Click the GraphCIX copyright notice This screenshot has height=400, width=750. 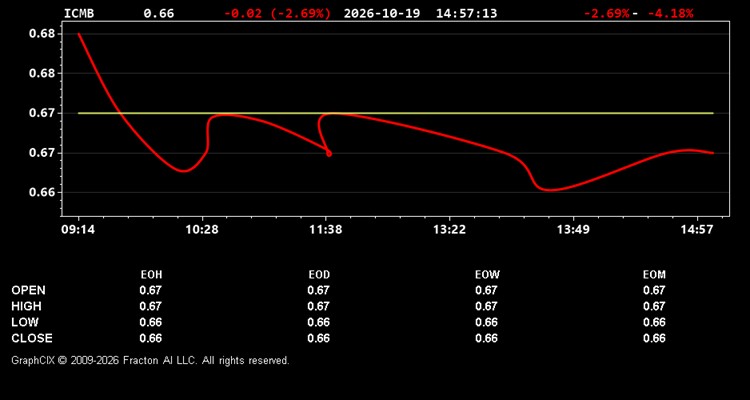[150, 360]
